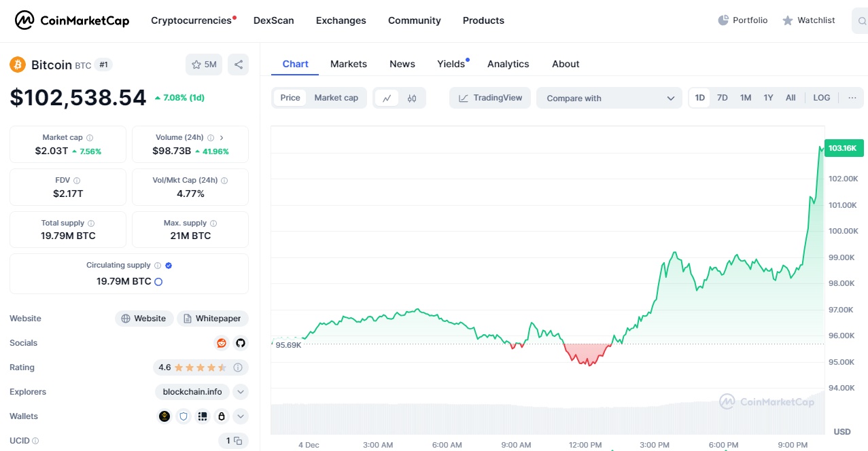
Task: Show Volume (24h) info icon
Action: point(211,138)
